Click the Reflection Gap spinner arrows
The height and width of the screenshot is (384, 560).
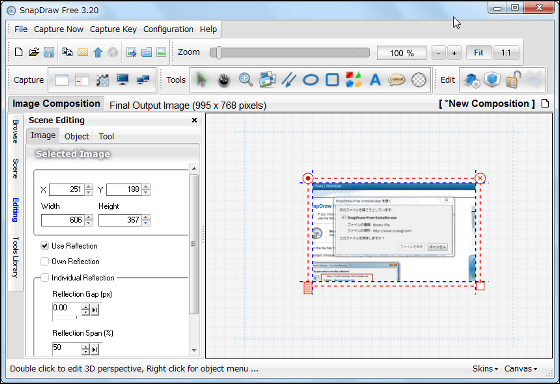point(85,310)
